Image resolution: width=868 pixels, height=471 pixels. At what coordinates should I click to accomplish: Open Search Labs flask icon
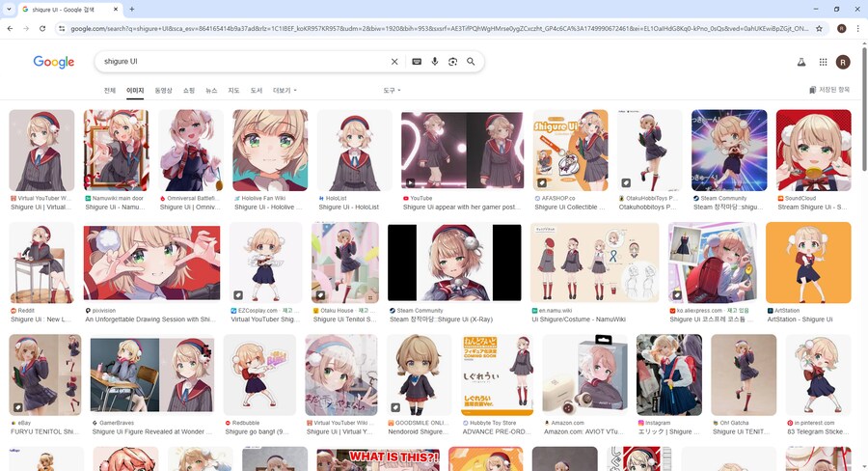[801, 62]
